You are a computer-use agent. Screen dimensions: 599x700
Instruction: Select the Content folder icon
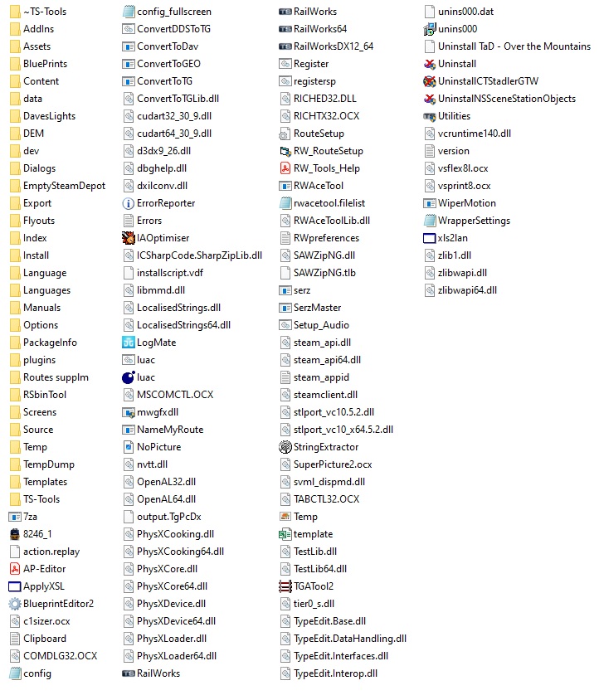tap(15, 81)
